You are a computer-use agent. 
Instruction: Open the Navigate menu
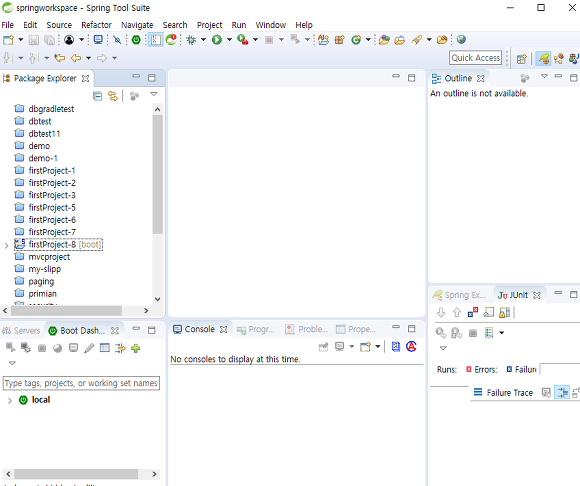coord(137,25)
